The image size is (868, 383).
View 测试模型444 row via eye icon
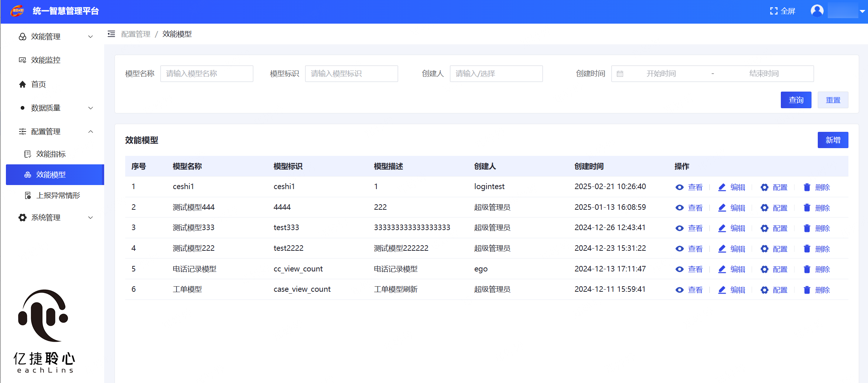[x=679, y=208]
